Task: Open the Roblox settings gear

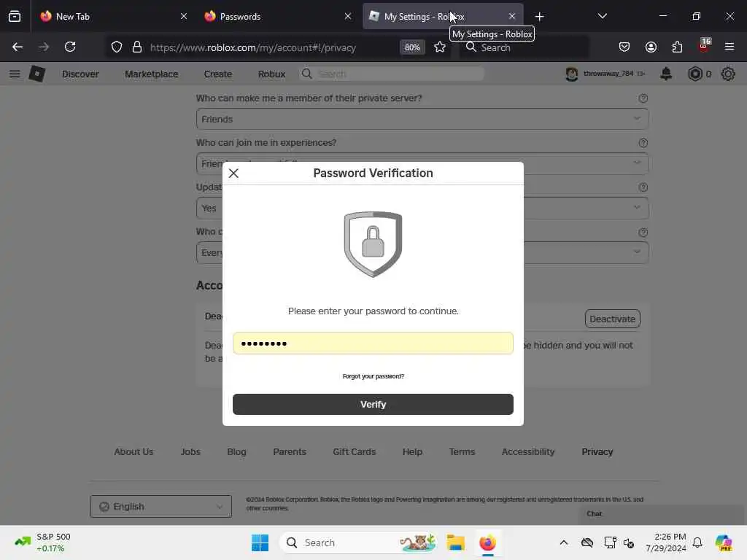Action: pyautogui.click(x=728, y=74)
